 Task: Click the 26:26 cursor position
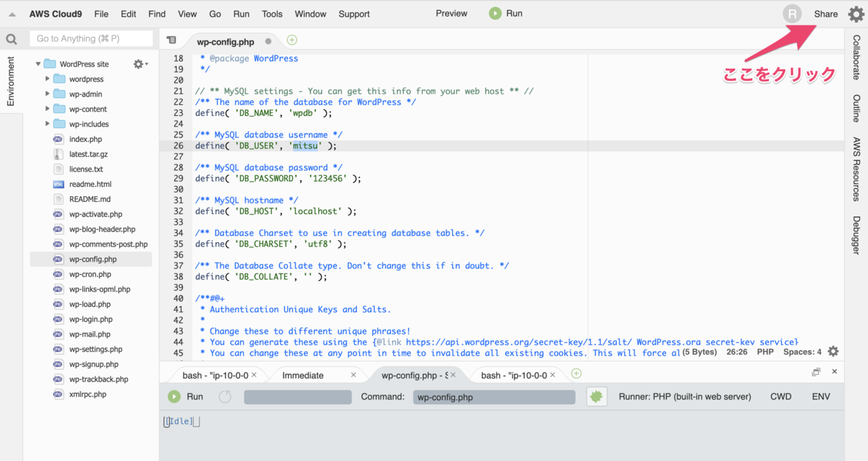click(x=737, y=352)
